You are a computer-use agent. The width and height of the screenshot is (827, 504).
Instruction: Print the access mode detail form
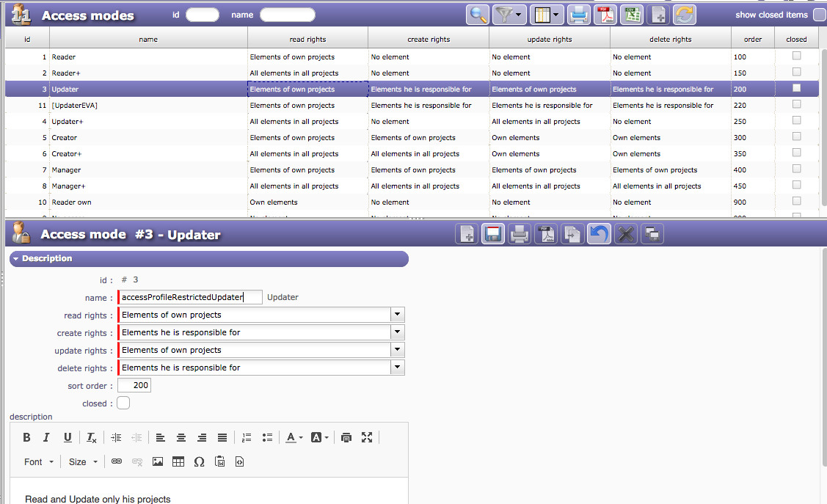[520, 234]
